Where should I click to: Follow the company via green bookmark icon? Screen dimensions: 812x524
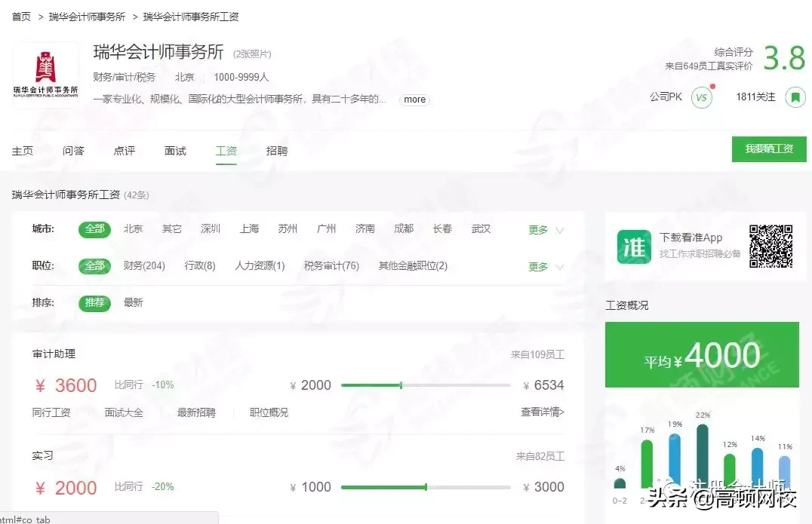(x=796, y=97)
